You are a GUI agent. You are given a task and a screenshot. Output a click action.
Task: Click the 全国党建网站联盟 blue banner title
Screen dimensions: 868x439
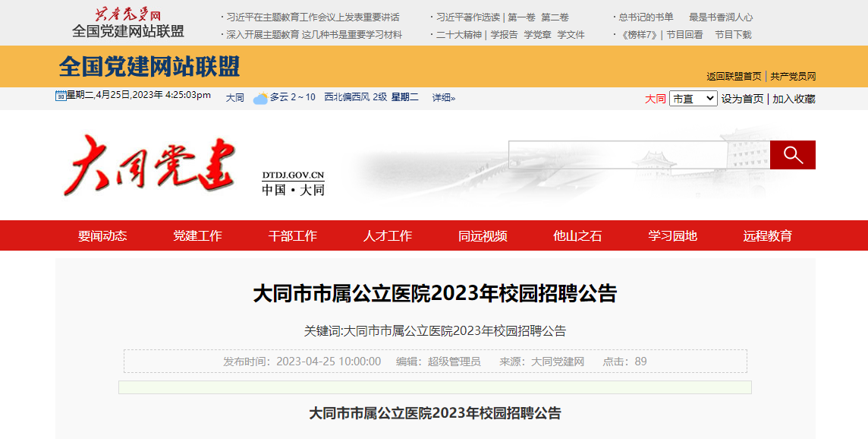pos(149,67)
